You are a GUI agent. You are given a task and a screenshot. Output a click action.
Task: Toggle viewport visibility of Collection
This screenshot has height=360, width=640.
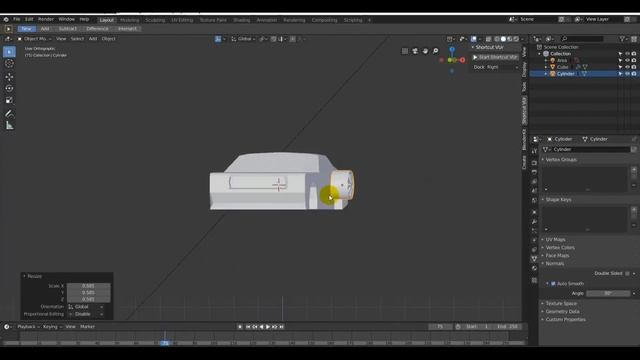point(627,54)
